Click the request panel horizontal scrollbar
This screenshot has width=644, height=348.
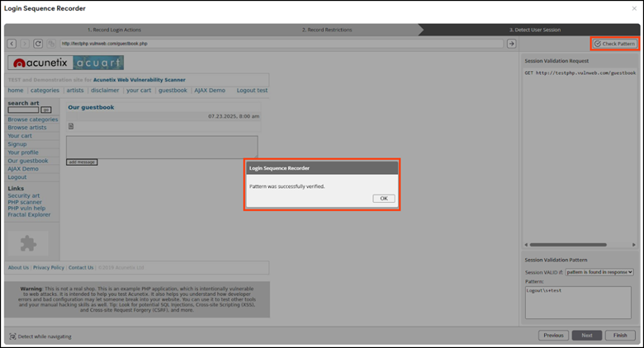(x=568, y=245)
